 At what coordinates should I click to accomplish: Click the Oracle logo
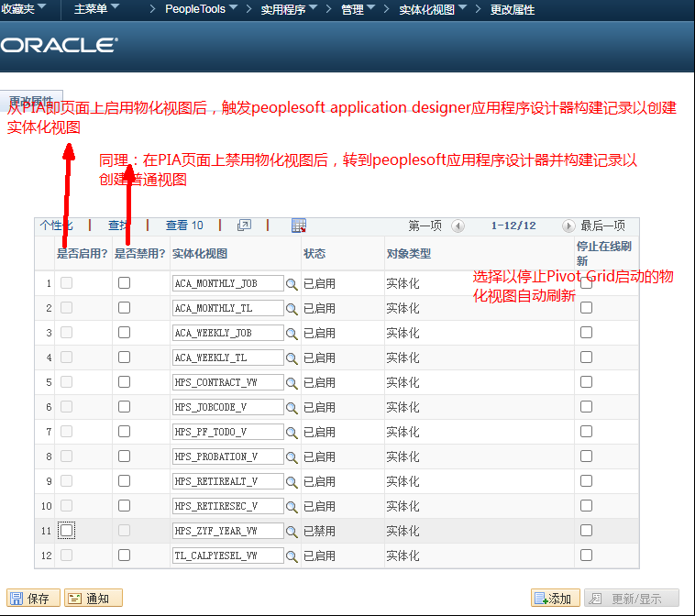(x=60, y=45)
